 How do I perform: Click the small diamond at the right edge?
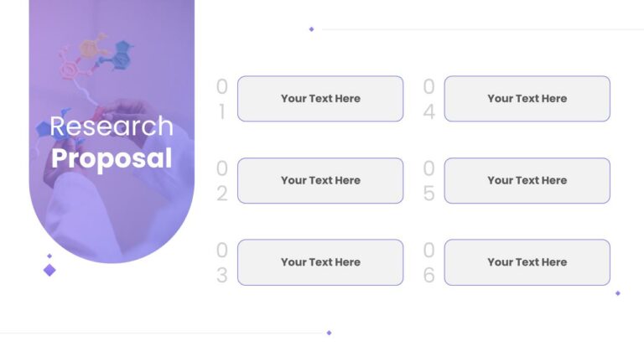pyautogui.click(x=618, y=293)
